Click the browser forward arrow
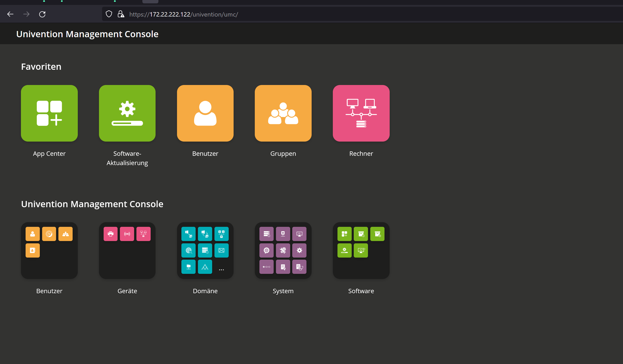The height and width of the screenshot is (364, 623). click(x=26, y=14)
